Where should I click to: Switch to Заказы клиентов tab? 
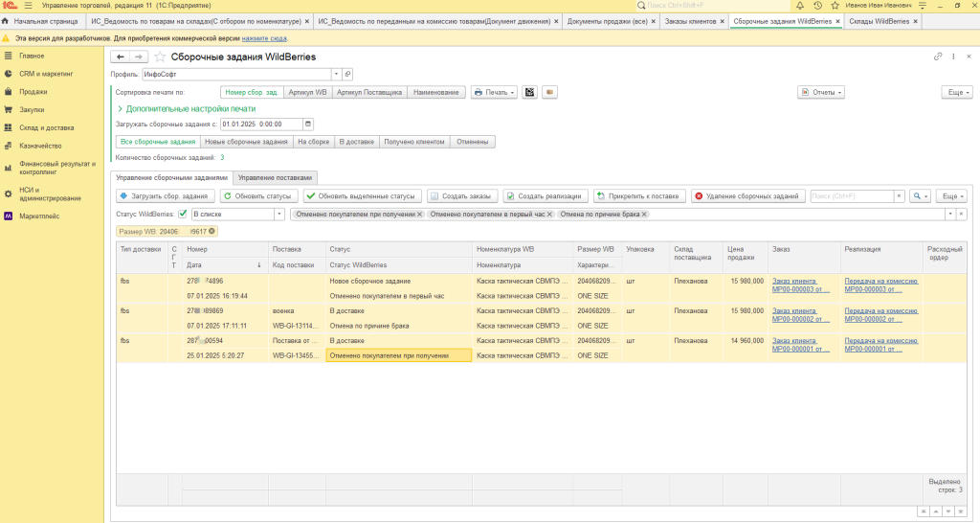[x=690, y=21]
